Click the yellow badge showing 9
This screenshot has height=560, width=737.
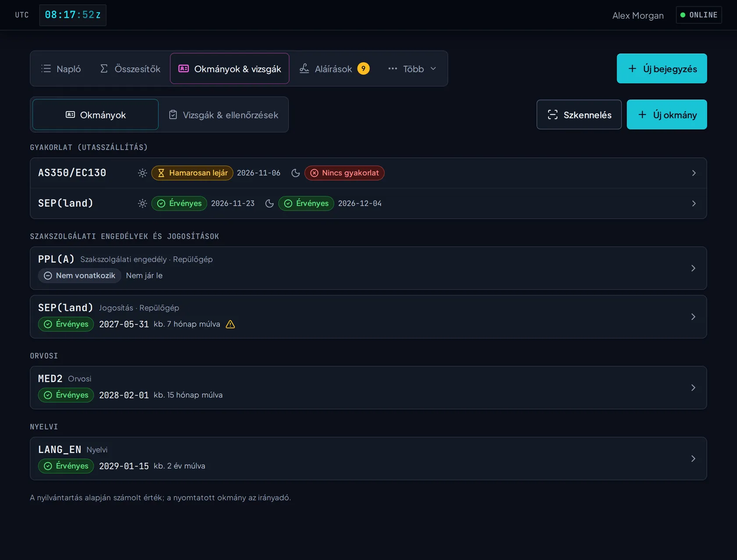click(363, 69)
